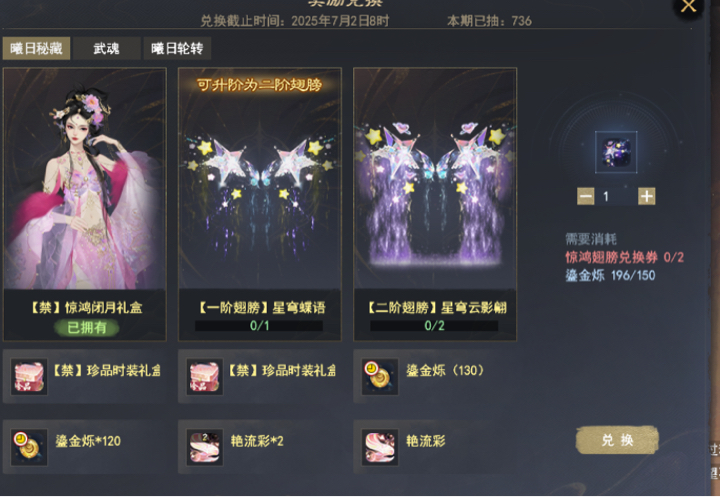Click the exchange quantity number field

tap(616, 197)
